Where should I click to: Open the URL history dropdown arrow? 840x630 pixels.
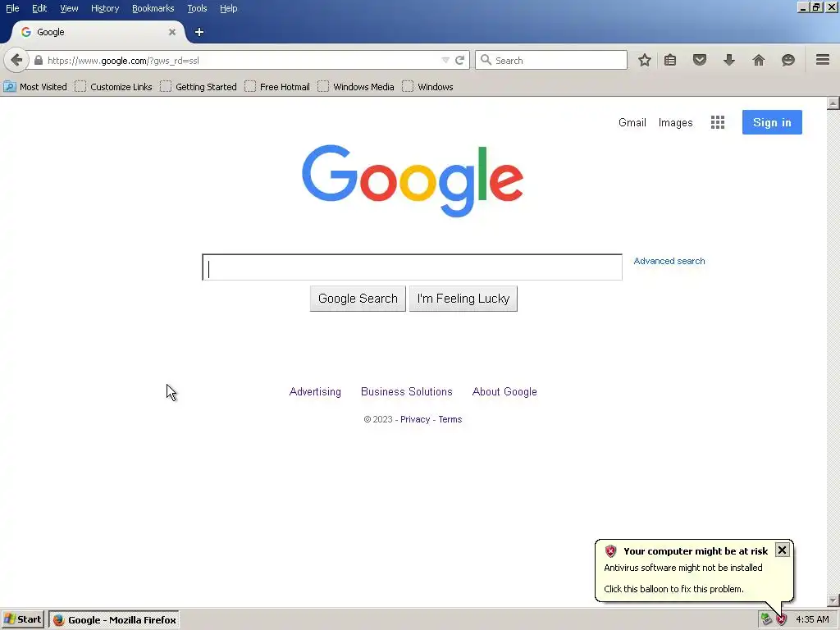[x=445, y=61]
